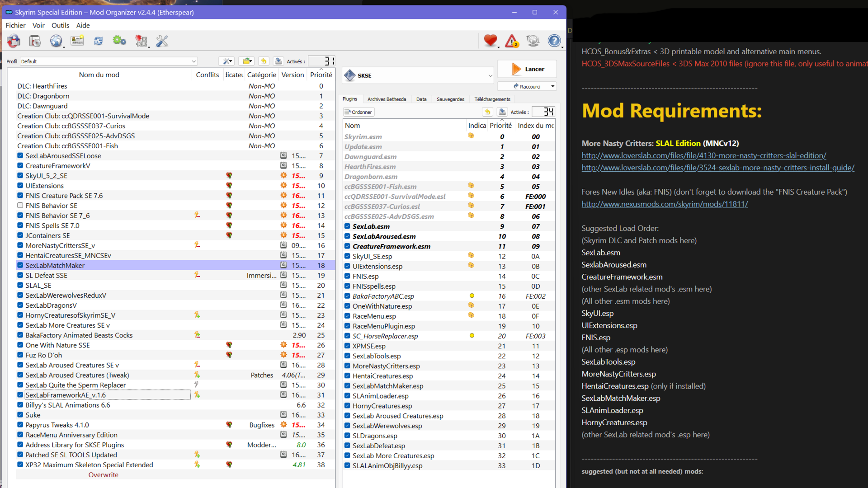Open the blue help question mark icon

[554, 41]
